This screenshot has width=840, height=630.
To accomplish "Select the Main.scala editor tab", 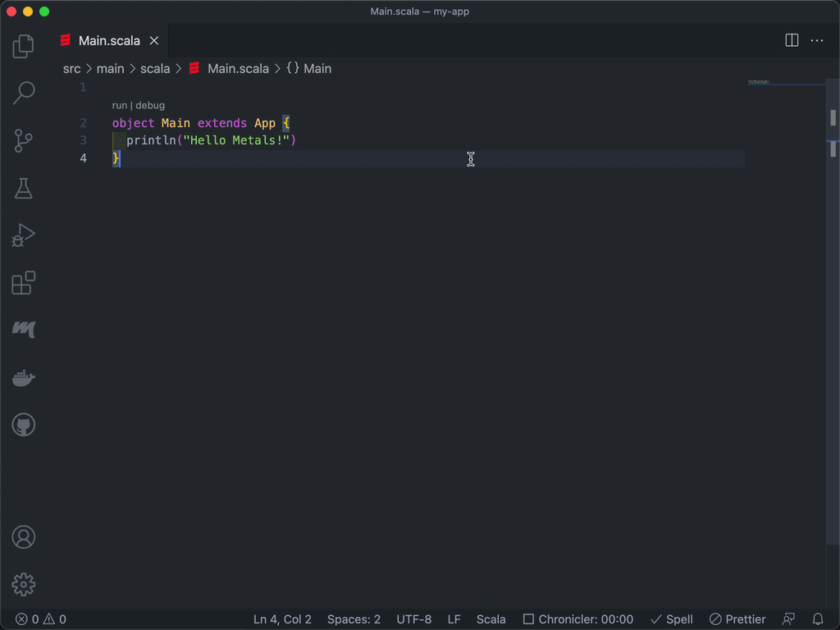I will coord(109,41).
